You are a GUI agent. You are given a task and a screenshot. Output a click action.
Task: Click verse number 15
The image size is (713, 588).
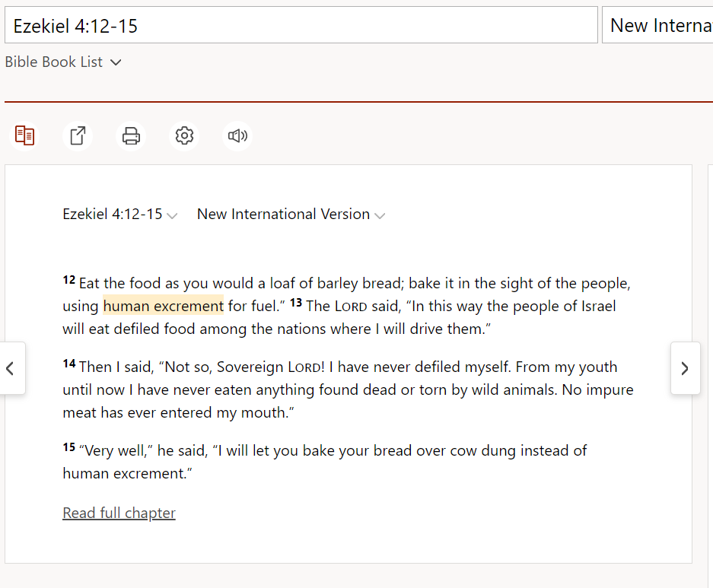69,447
